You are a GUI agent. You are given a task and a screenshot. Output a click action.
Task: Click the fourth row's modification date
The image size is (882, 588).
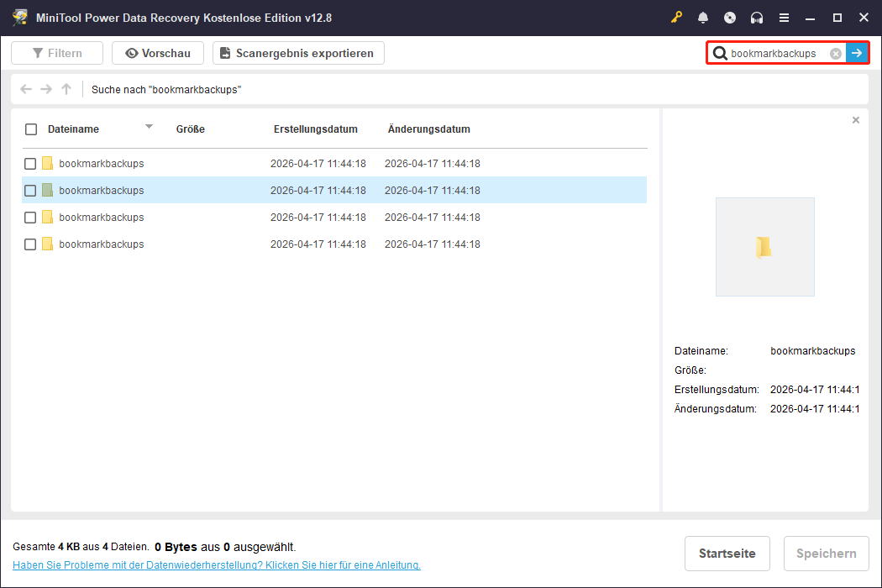[x=432, y=244]
